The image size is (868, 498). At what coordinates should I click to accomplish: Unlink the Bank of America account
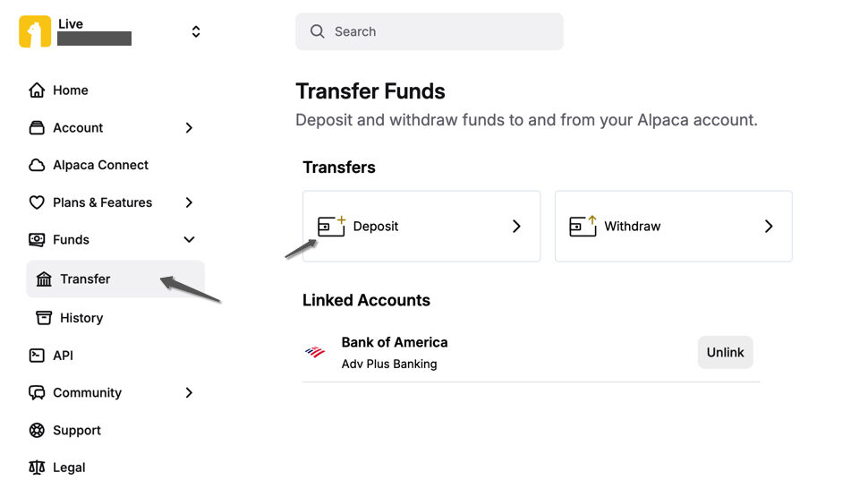[725, 353]
